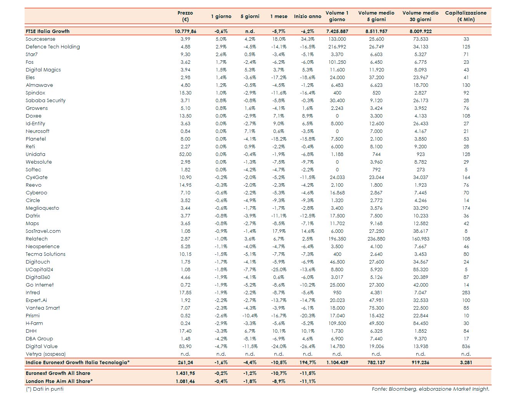Click the "Id-Entity" row name
This screenshot has width=532, height=393.
click(x=35, y=123)
